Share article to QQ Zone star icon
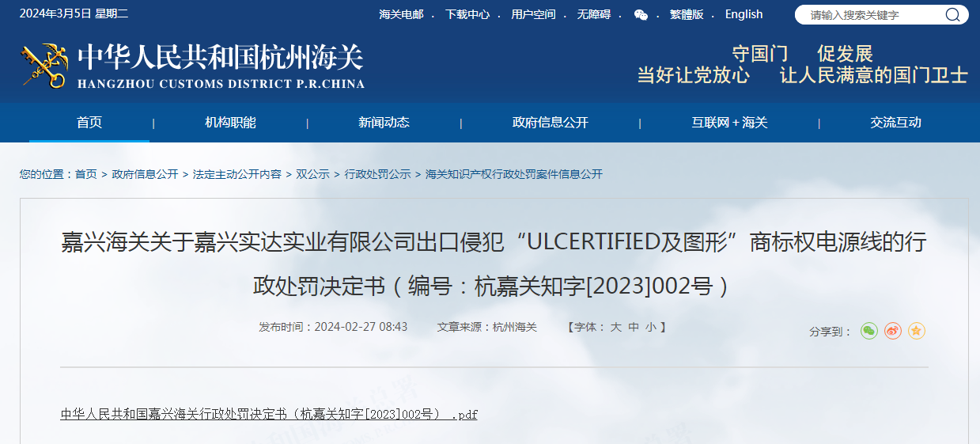Viewport: 980px width, 444px height. (916, 331)
